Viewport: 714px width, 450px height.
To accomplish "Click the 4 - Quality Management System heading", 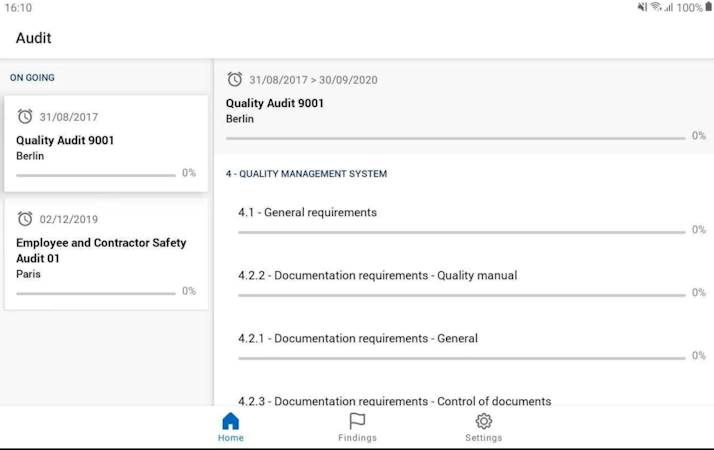I will (306, 174).
